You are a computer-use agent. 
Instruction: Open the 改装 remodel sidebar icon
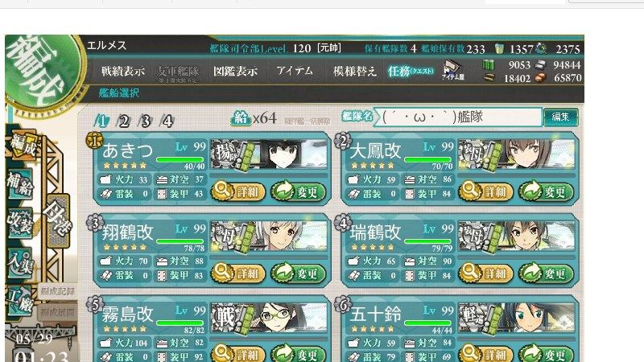click(19, 224)
